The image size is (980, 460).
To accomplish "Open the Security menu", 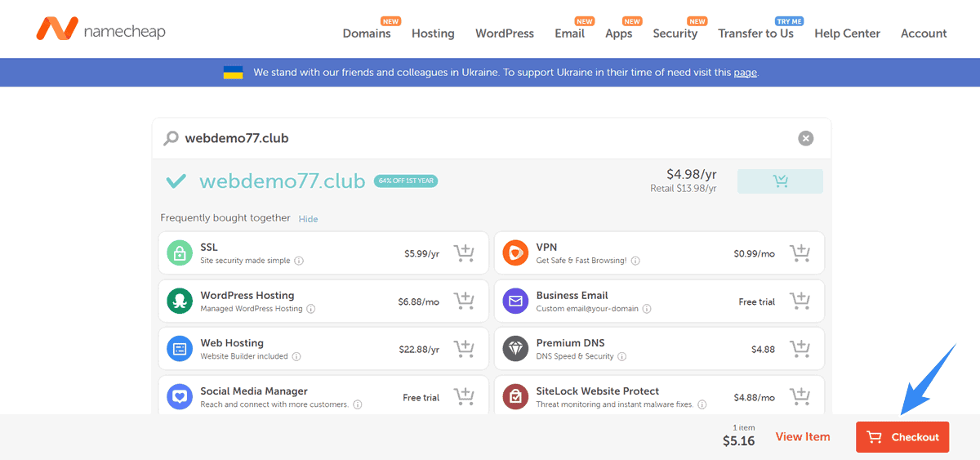I will [675, 33].
